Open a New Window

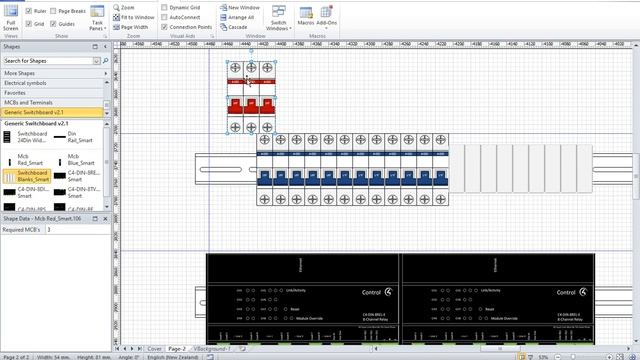(240, 7)
